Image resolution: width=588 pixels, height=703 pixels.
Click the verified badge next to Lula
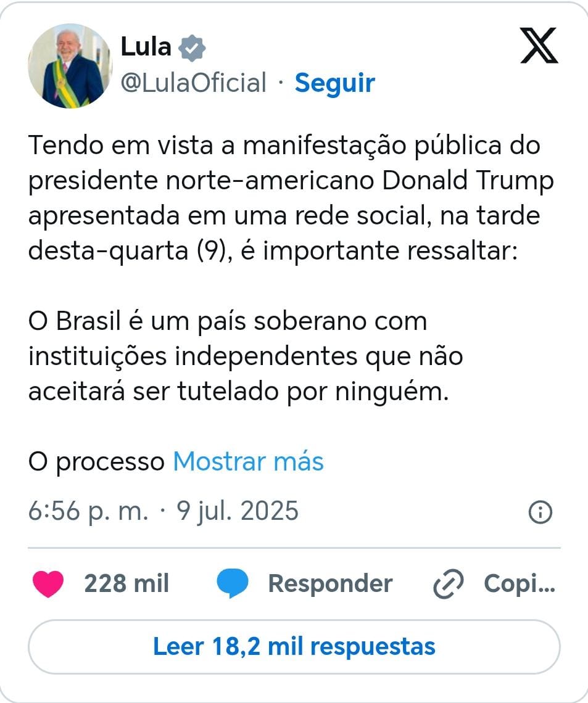tap(192, 47)
